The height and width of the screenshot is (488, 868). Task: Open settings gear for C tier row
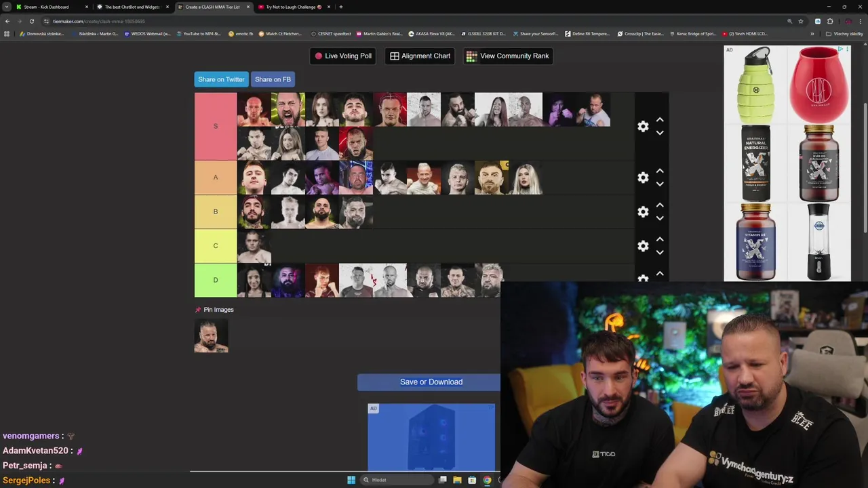643,246
